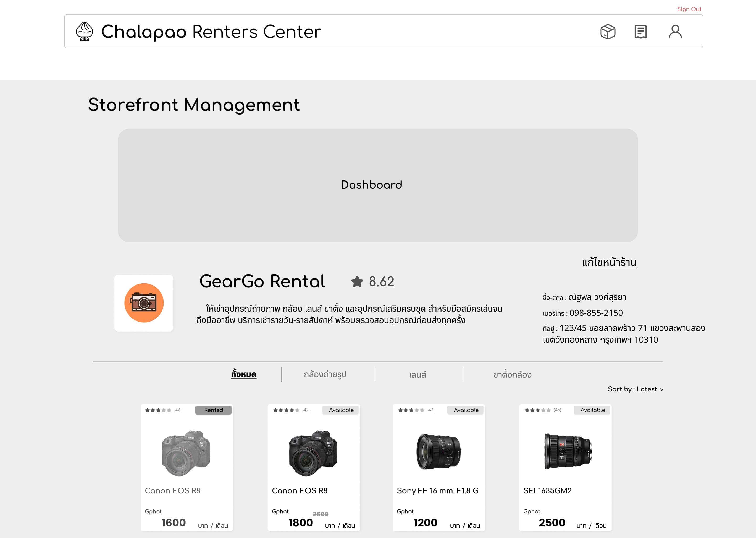The height and width of the screenshot is (538, 756).
Task: Expand the Sort by Latest dropdown
Action: point(635,389)
